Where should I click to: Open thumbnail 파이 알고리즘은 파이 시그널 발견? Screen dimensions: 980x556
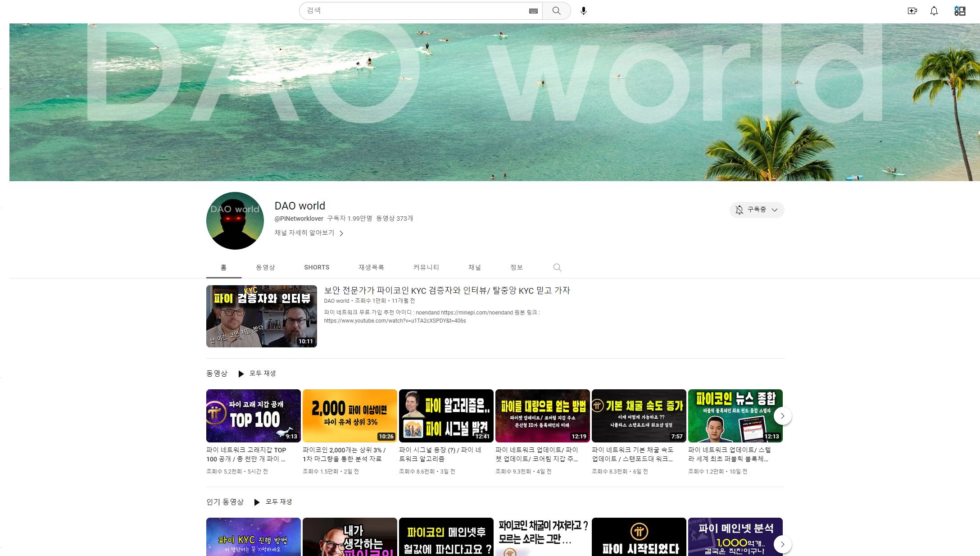pos(446,416)
